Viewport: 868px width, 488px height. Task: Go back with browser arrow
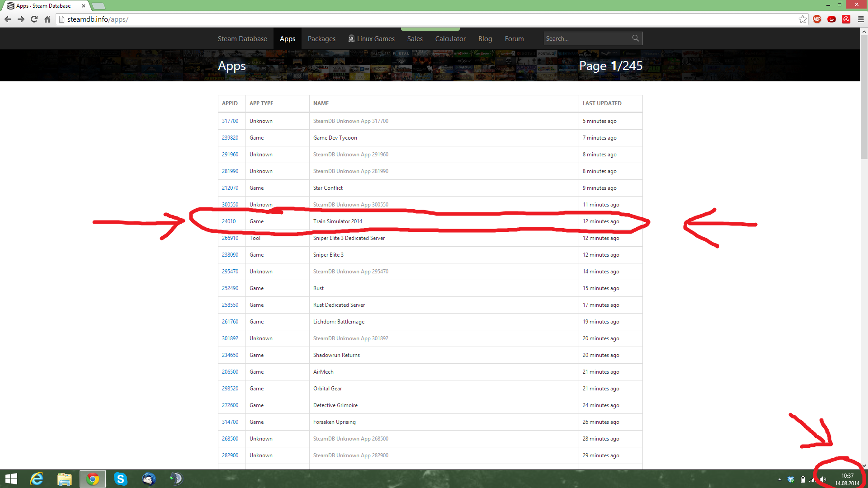pyautogui.click(x=8, y=19)
